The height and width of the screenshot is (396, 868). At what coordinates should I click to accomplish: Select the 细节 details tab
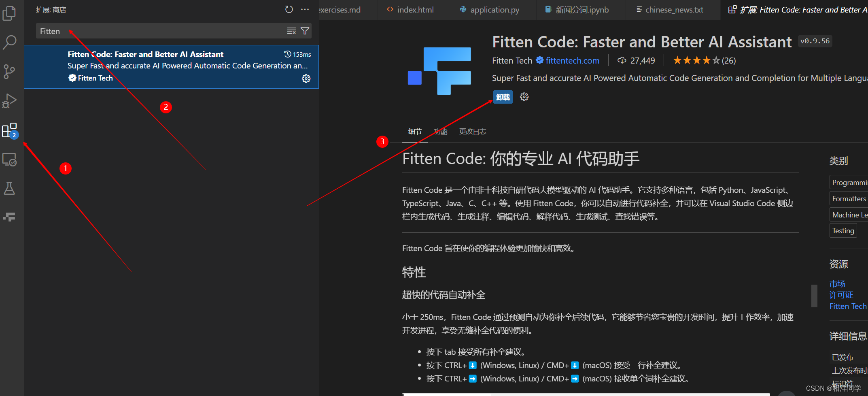[415, 132]
